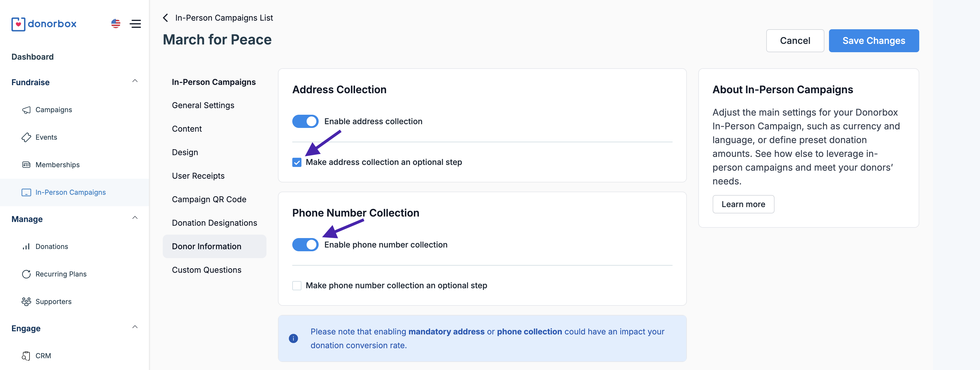Click the hamburger menu icon
The width and height of the screenshot is (980, 370).
(x=135, y=24)
